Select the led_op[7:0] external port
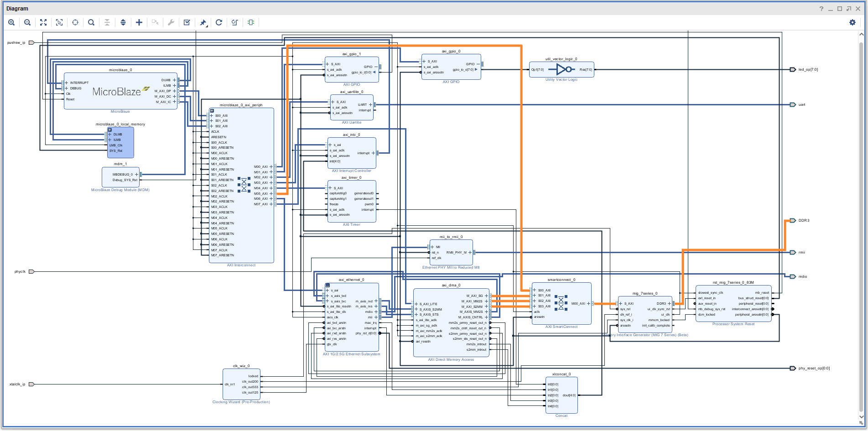This screenshot has width=868, height=431. [793, 70]
